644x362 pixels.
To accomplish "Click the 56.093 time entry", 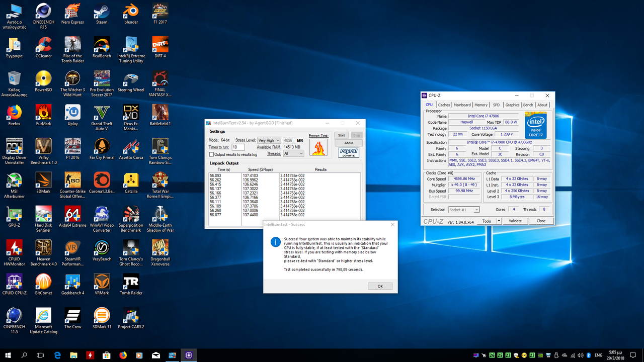I will (x=215, y=175).
